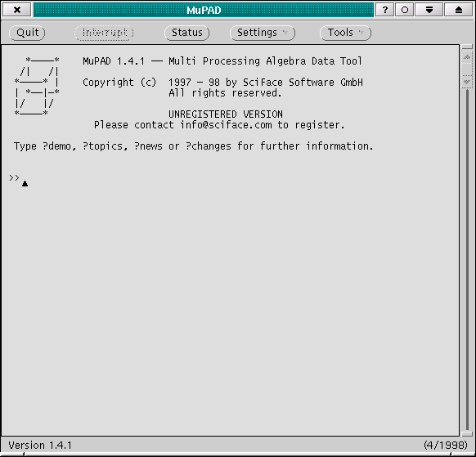Click the eject-style up-arrow icon in the title bar
Image resolution: width=476 pixels, height=457 pixels.
pos(459,10)
